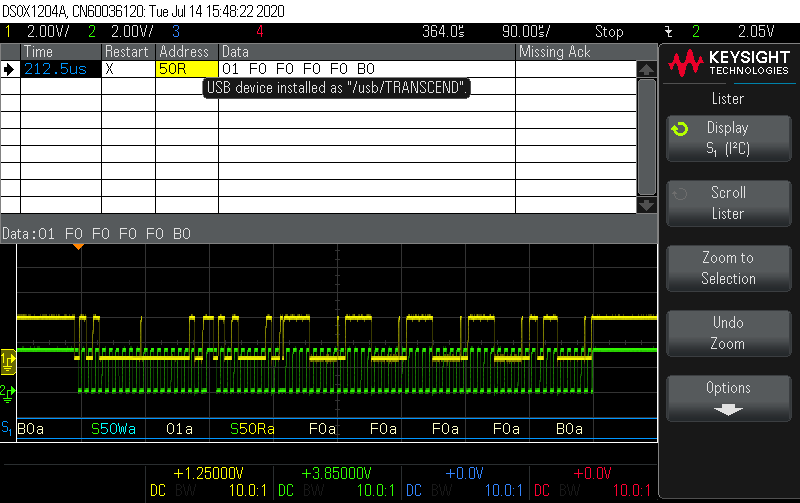Click the lister vertical scrollbar thumb

(646, 136)
